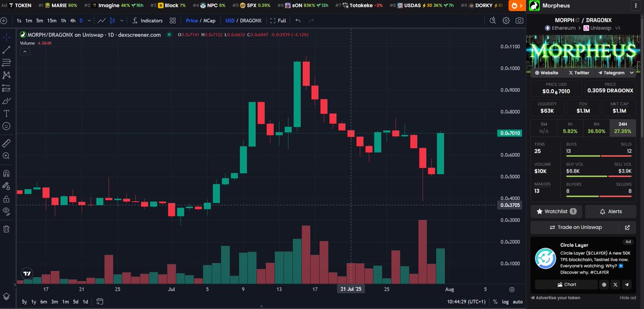Viewport: 644px width, 309px height.
Task: Open the Morpheus Telegram link
Action: (611, 73)
